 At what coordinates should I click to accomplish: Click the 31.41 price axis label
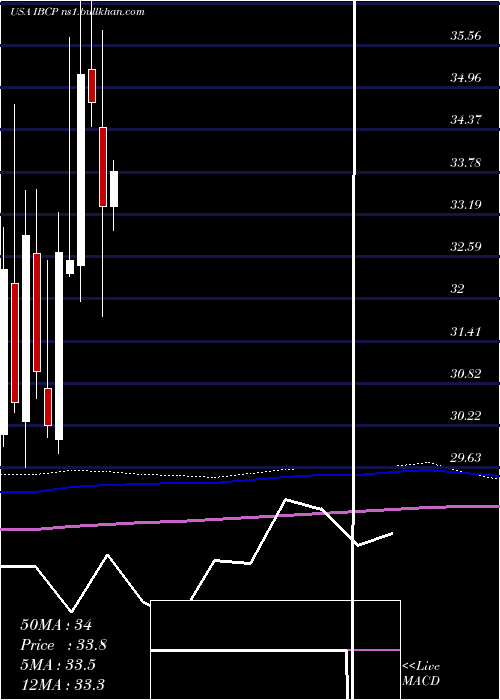tap(466, 332)
